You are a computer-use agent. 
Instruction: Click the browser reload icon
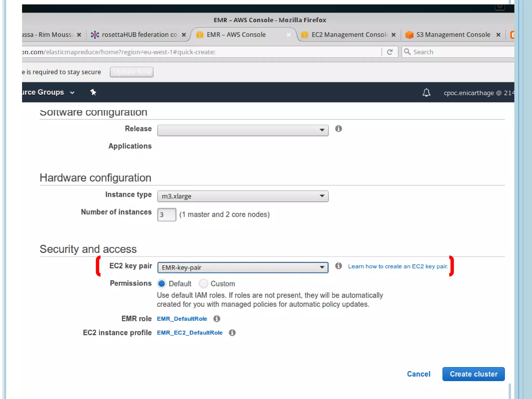tap(389, 52)
